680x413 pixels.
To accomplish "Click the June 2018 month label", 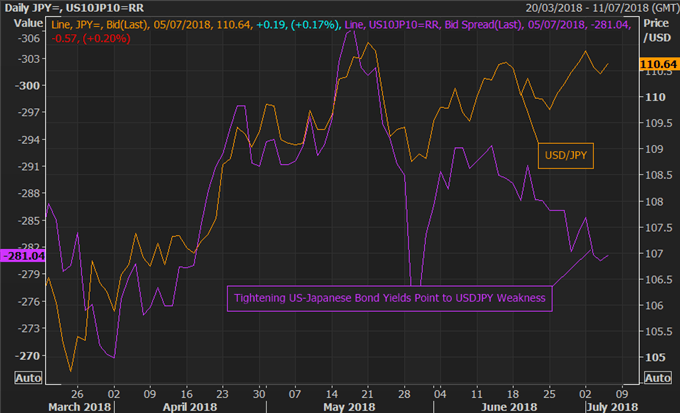I will coord(509,407).
